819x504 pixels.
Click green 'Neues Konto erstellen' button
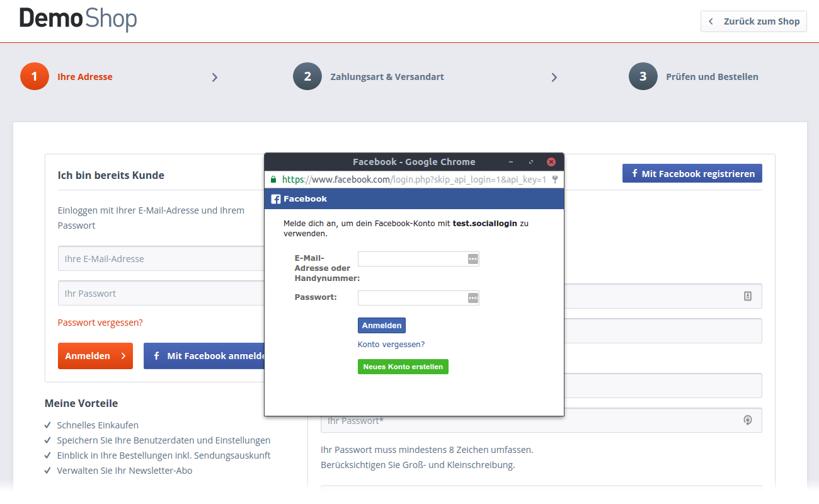pos(403,367)
